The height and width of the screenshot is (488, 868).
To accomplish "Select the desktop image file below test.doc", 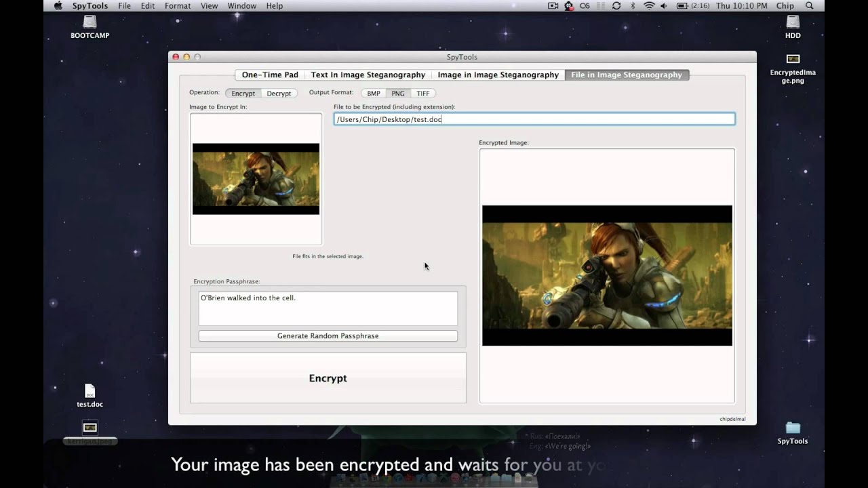I will 90,432.
